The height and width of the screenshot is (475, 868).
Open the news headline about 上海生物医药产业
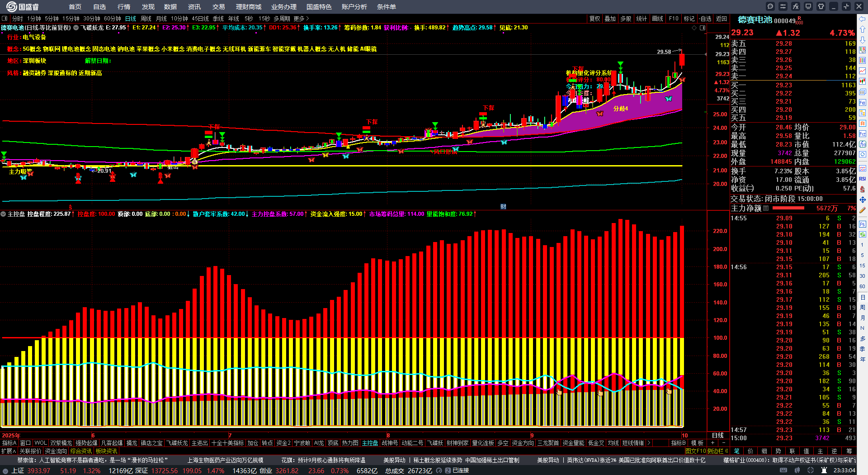(x=225, y=460)
